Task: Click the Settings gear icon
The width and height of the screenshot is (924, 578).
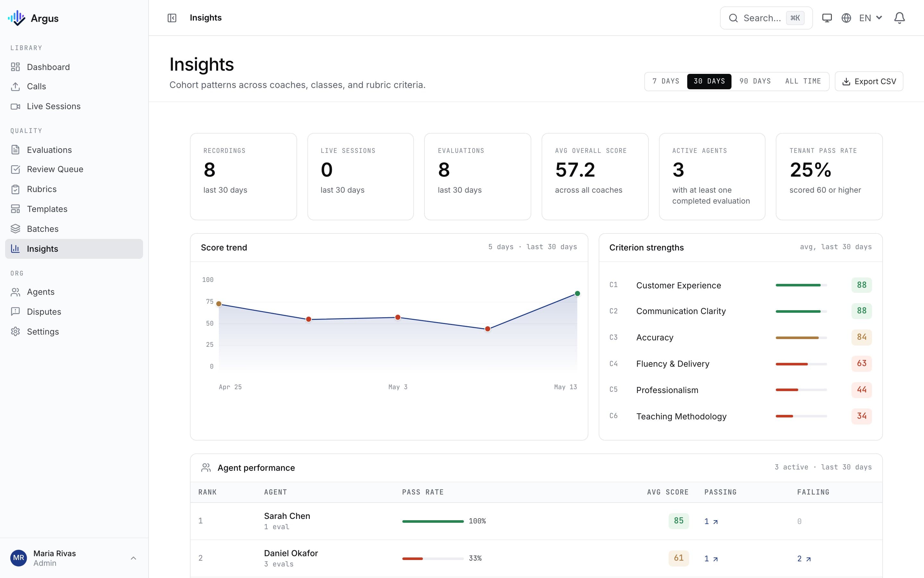Action: click(x=15, y=332)
